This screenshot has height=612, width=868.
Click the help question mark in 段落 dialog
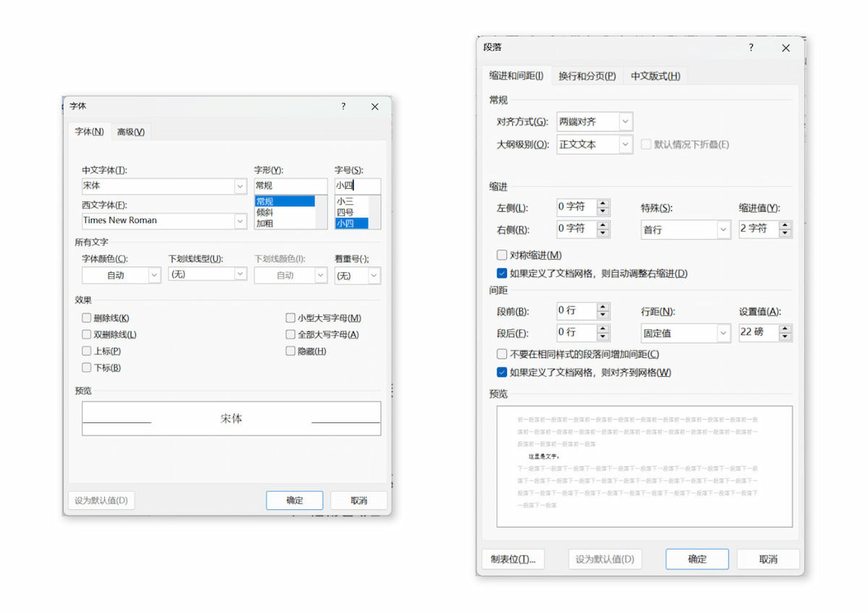pos(751,48)
